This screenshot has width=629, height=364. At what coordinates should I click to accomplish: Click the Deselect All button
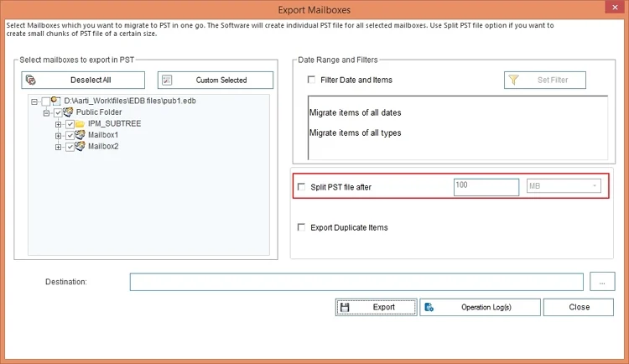click(x=83, y=80)
